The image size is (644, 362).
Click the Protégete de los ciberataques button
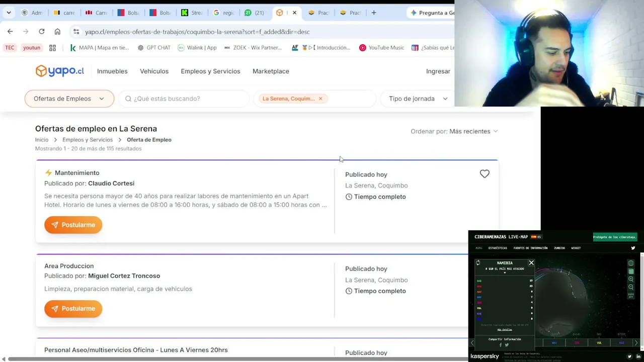[615, 237]
